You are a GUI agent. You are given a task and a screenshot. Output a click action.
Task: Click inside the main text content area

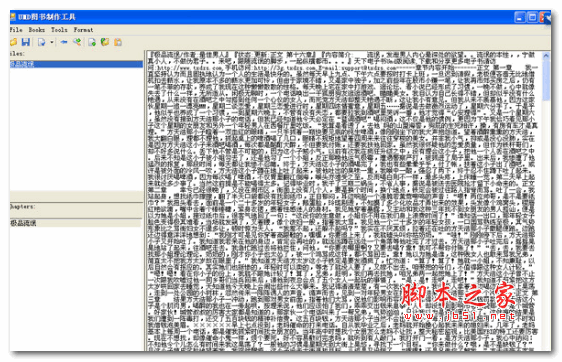pyautogui.click(x=343, y=201)
